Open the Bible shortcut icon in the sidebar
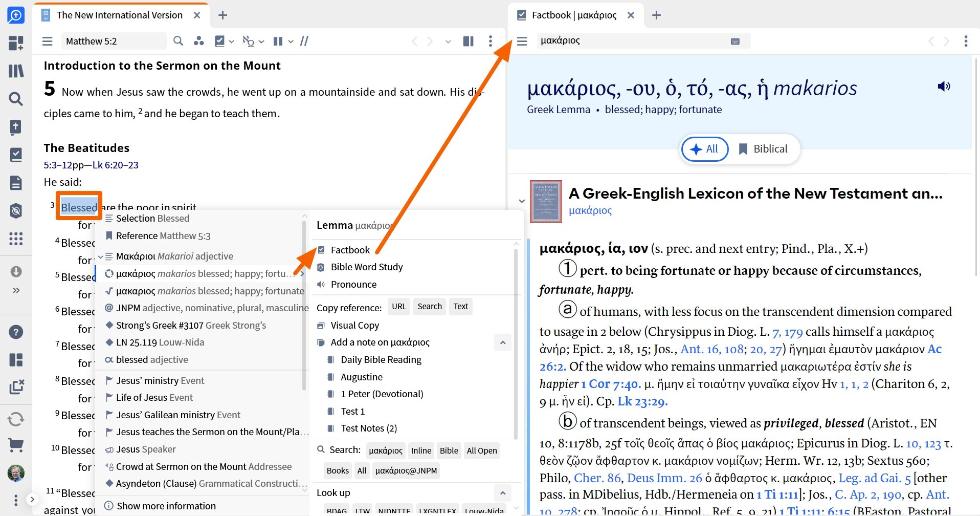980x516 pixels. (16, 127)
